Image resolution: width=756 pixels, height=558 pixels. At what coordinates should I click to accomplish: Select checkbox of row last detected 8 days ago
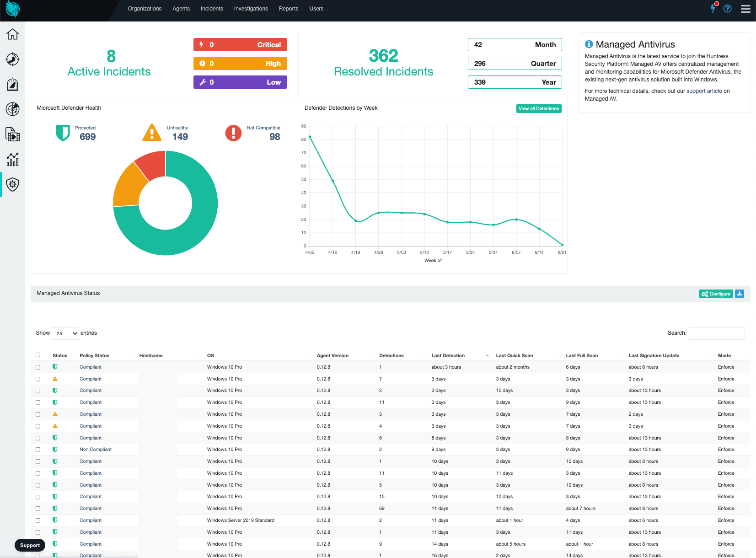coord(38,438)
